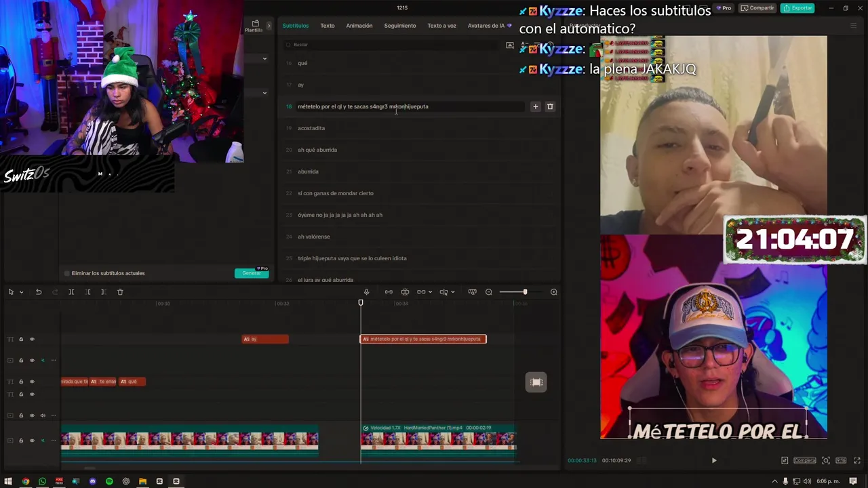Select the 'ay' subtitle clip on timeline
The height and width of the screenshot is (488, 868).
click(265, 339)
